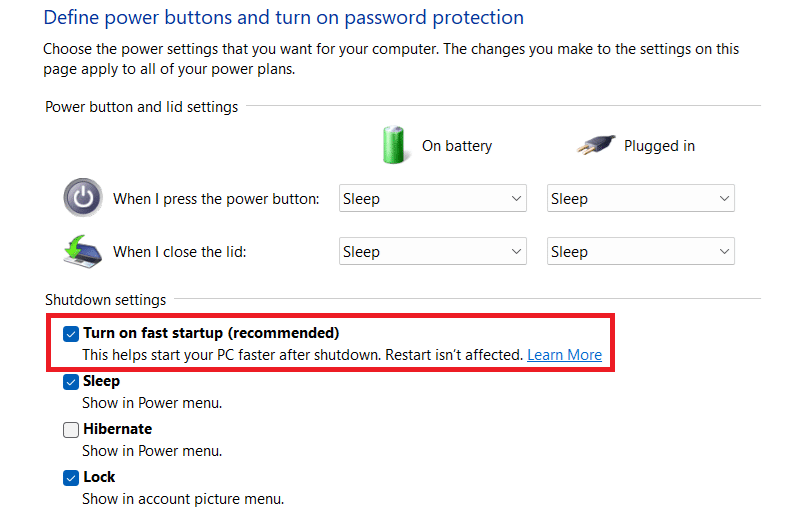The height and width of the screenshot is (528, 789).
Task: Click the round power button icon
Action: [83, 198]
